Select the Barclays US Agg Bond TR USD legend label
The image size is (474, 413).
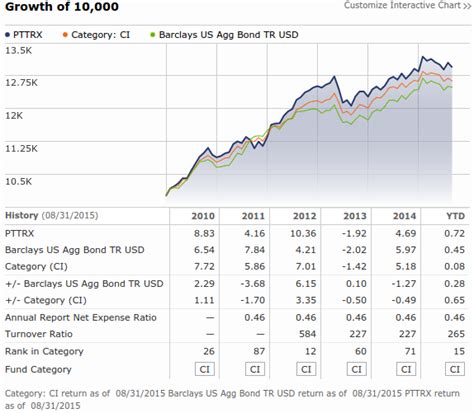[229, 35]
